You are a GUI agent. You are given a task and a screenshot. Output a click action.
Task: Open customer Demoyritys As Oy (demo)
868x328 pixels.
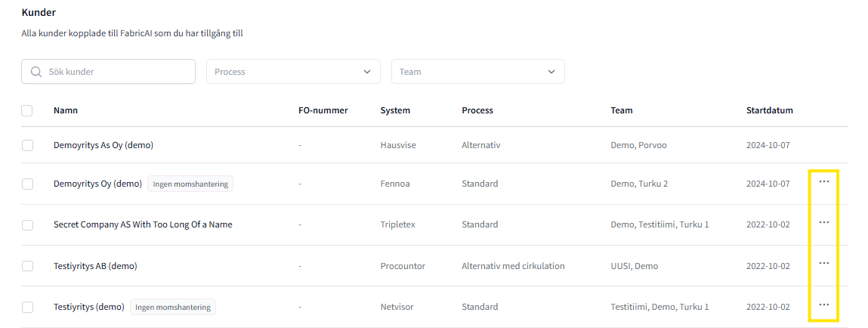point(103,145)
